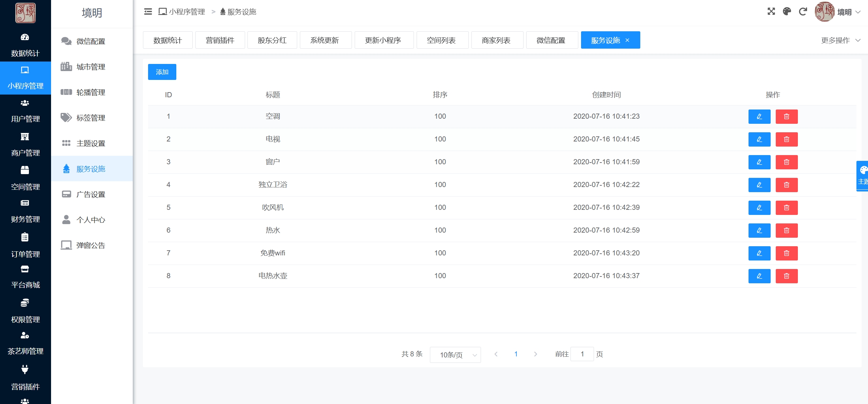Go to next page arrow in pagination
The width and height of the screenshot is (868, 404).
tap(535, 354)
